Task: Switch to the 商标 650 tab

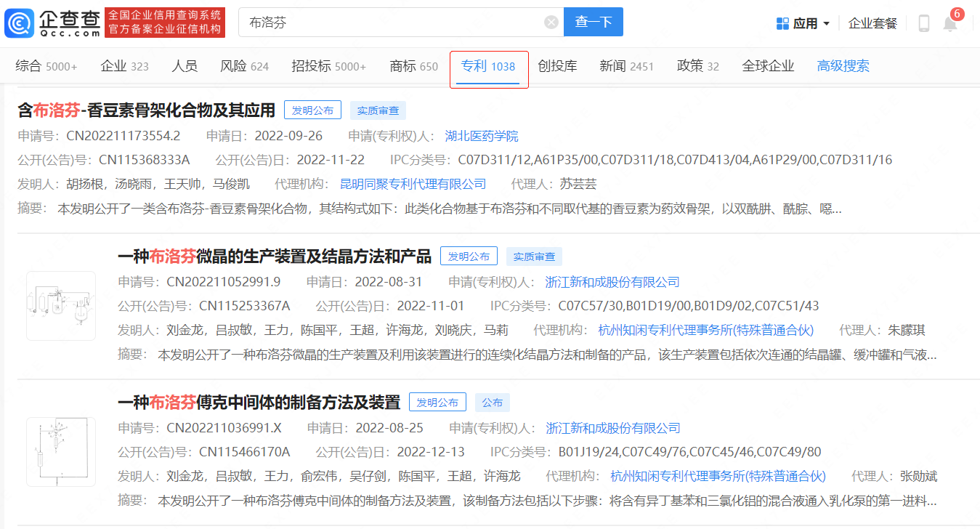Action: tap(414, 66)
